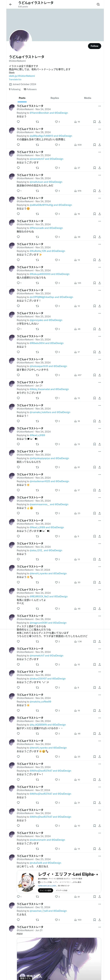Open replies on the @KokuyoKEI0000 reply post
The image size is (110, 980).
pyautogui.click(x=19, y=283)
